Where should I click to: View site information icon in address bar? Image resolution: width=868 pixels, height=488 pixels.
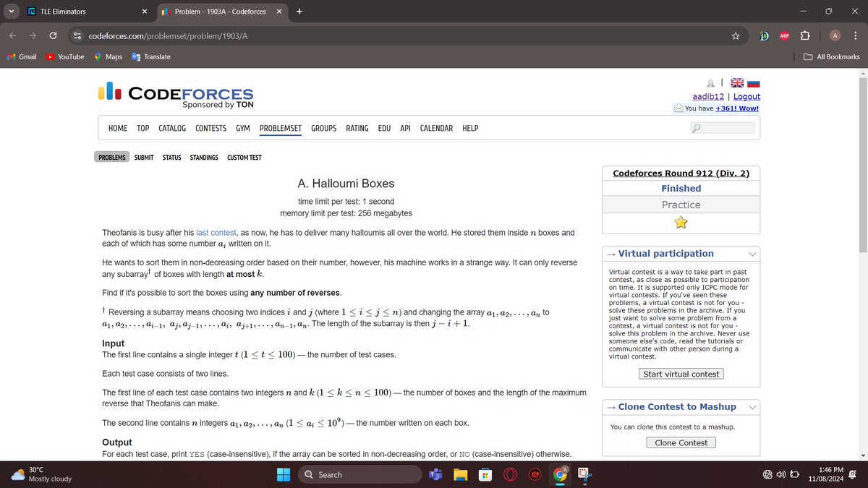[x=77, y=35]
